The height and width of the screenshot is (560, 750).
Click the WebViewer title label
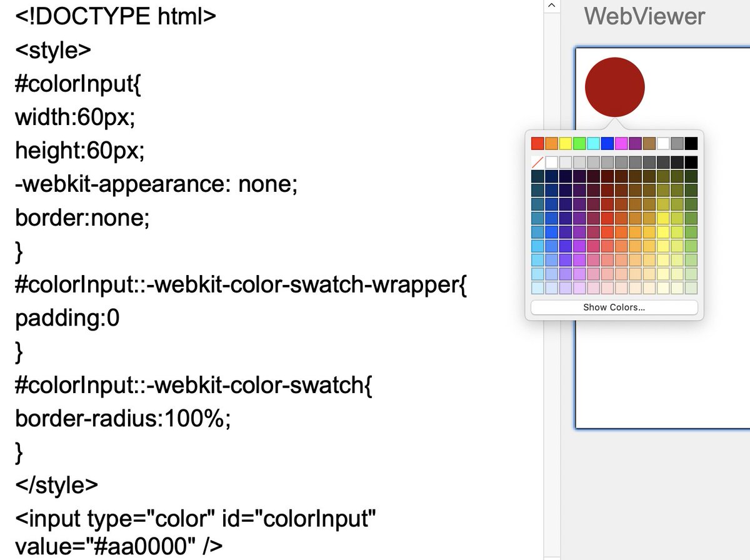tap(644, 16)
